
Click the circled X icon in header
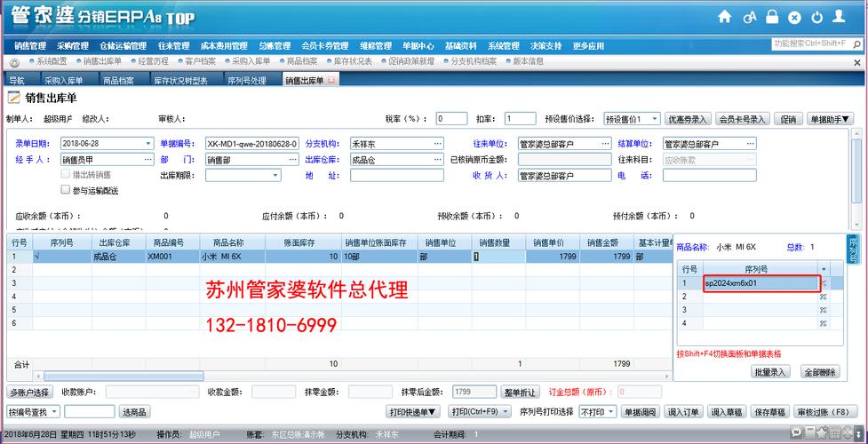click(794, 18)
